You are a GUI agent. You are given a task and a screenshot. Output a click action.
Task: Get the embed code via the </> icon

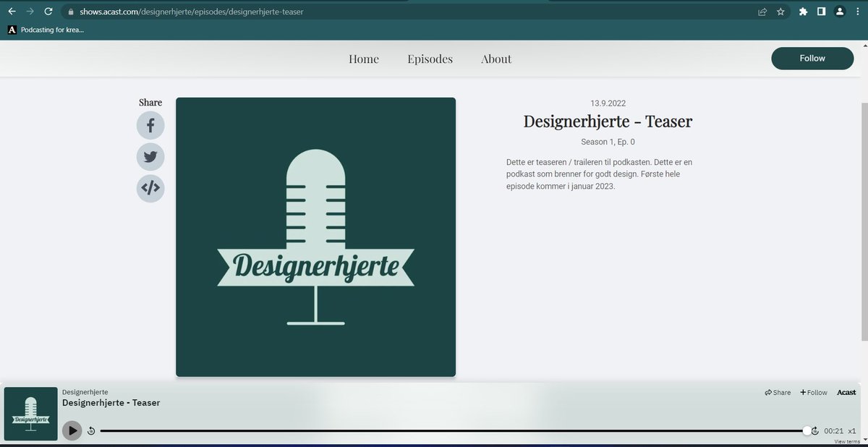click(x=150, y=189)
